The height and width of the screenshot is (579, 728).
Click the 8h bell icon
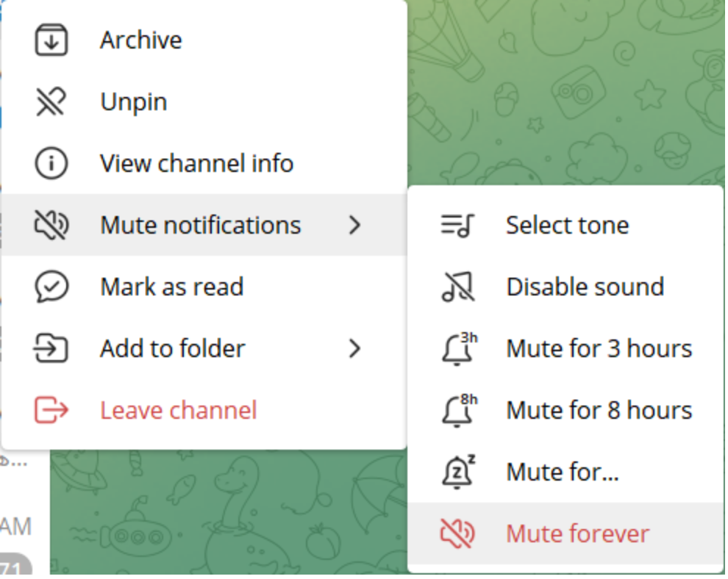459,410
